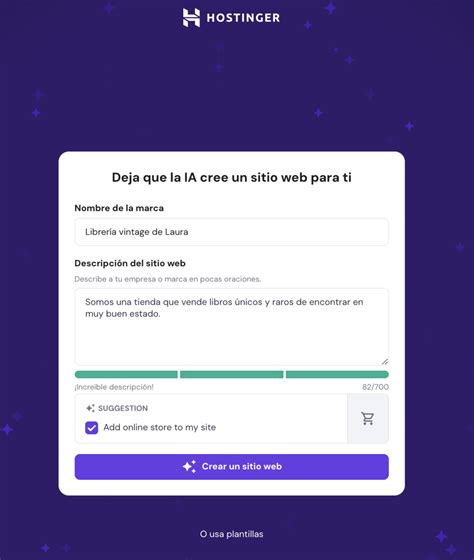Screen dimensions: 474x560
Task: Click the sparkle icon beside SUGGESTION
Action: click(90, 408)
